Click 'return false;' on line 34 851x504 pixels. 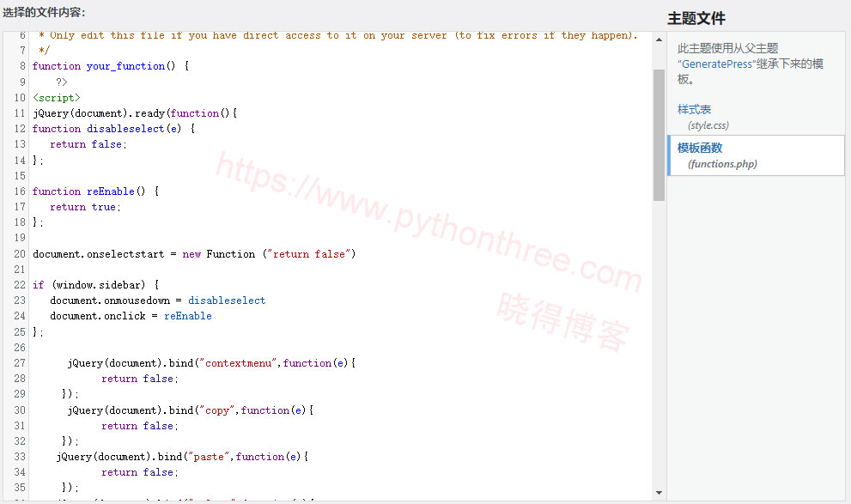pyautogui.click(x=139, y=472)
